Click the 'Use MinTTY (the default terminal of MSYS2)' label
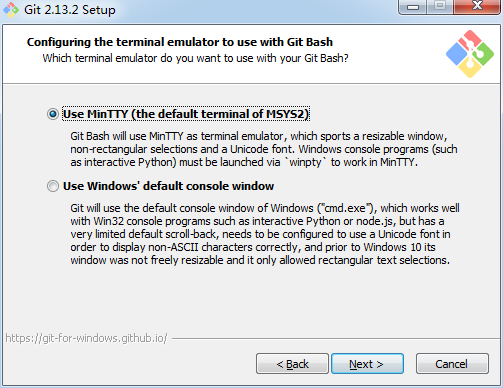Screen dimensions: 503x388 186,114
